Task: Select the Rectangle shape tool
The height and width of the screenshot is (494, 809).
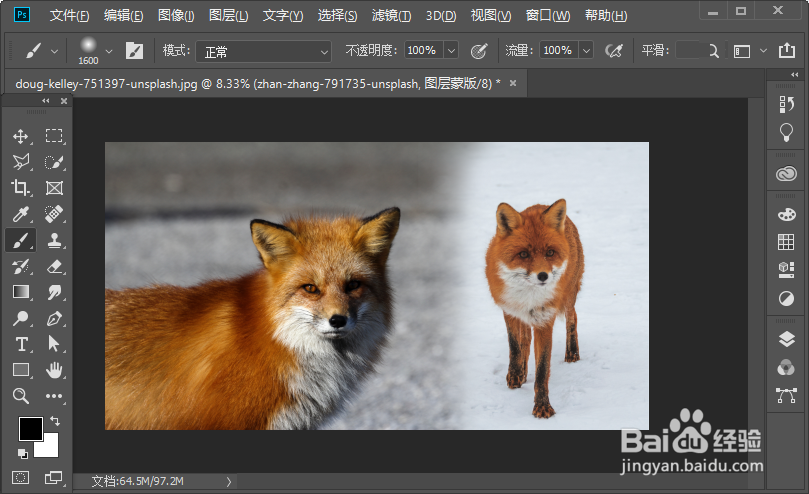Action: (21, 370)
